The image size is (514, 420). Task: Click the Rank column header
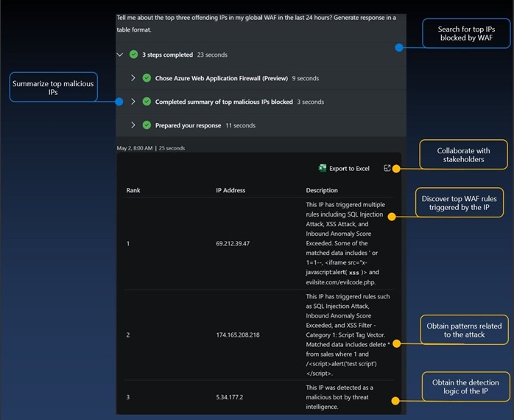tap(133, 190)
